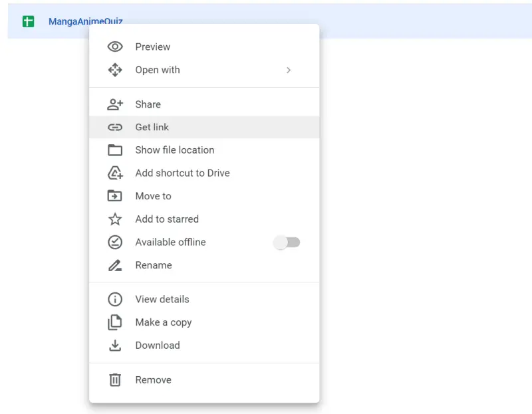Click the MangaAnimeQuiz file name
This screenshot has height=414, width=532.
click(x=86, y=21)
